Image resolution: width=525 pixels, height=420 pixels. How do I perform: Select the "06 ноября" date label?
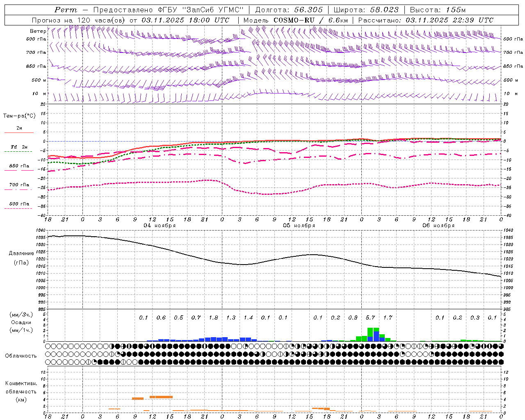[438, 226]
